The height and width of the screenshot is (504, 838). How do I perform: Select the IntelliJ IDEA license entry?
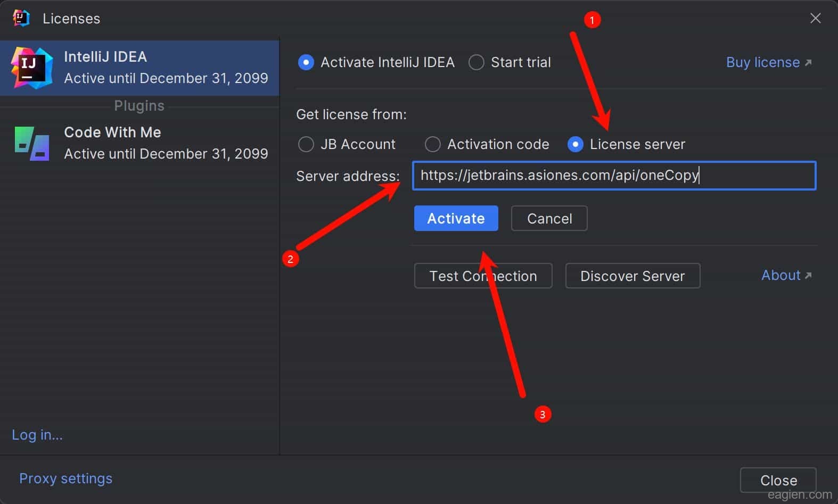pyautogui.click(x=139, y=68)
